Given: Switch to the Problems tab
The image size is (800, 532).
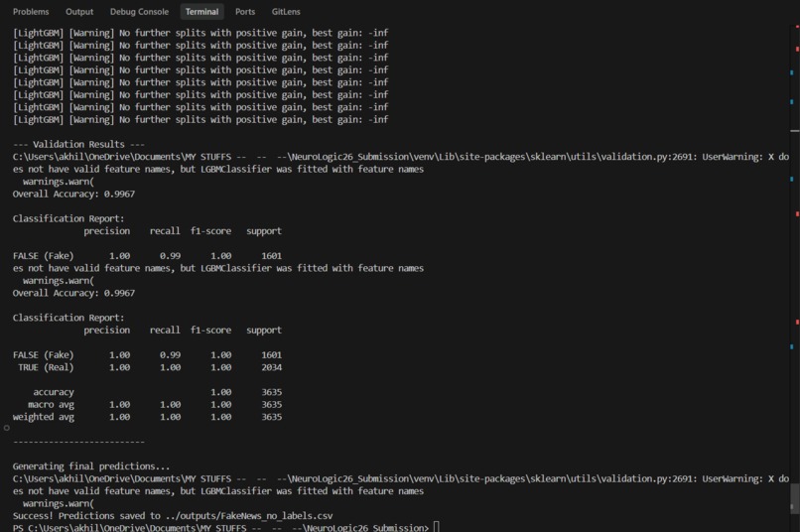Looking at the screenshot, I should 31,12.
